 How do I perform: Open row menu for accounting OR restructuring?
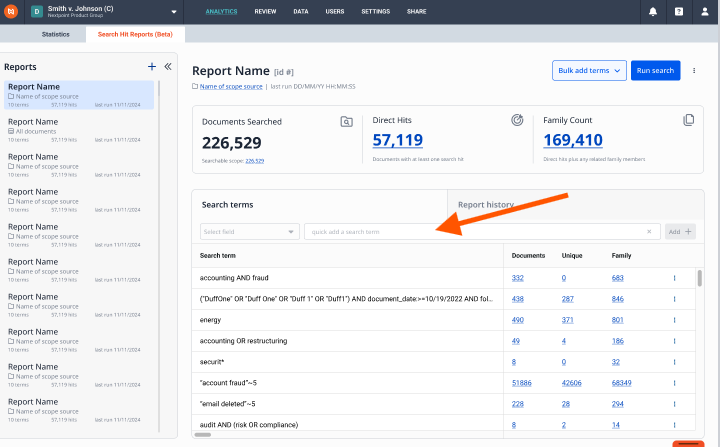(674, 341)
